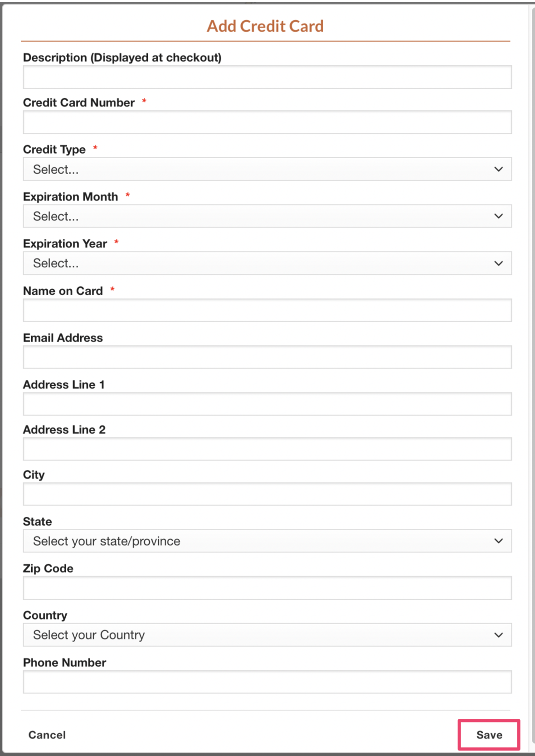Click the Name on Card field

(267, 310)
